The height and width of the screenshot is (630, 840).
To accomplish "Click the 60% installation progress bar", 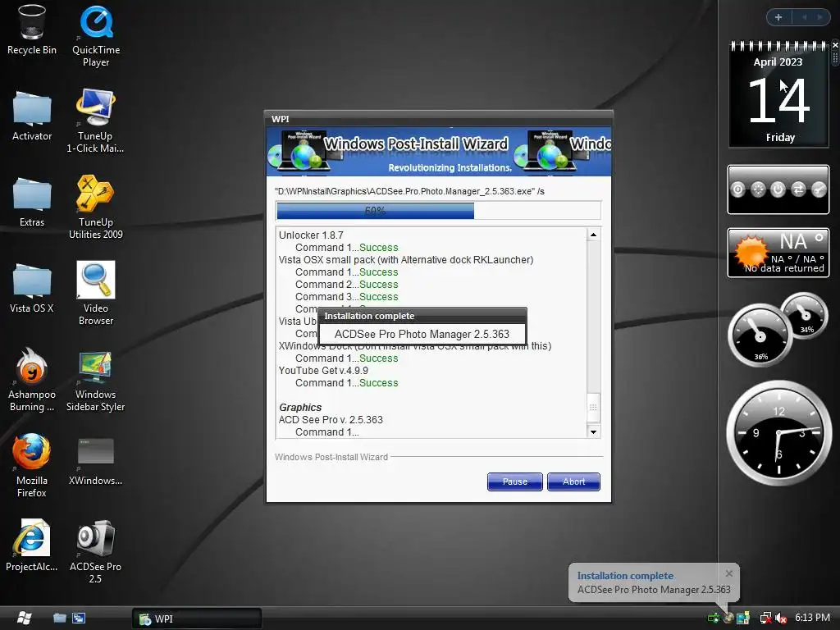I will 438,211.
